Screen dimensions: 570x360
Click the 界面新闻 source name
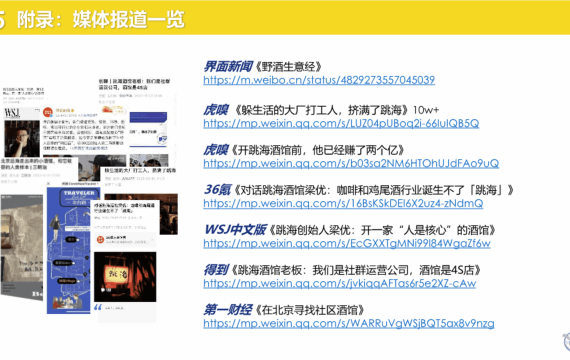228,67
